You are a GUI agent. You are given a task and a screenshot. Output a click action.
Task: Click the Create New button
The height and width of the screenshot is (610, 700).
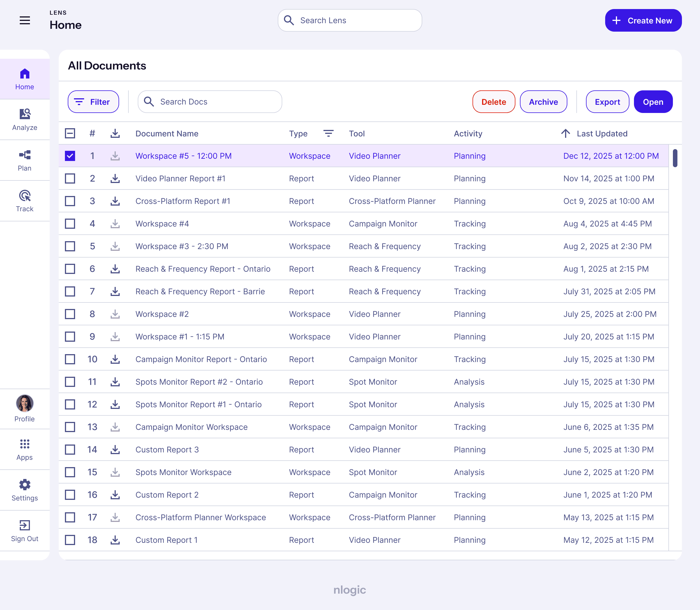[x=643, y=20]
